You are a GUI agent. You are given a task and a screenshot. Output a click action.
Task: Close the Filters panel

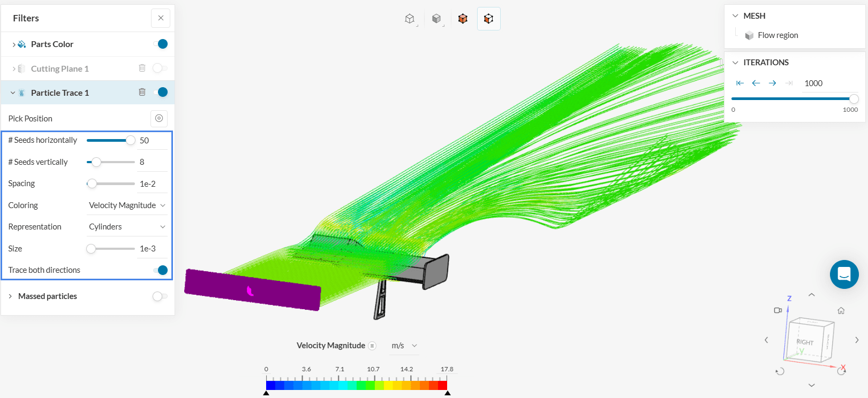tap(161, 18)
